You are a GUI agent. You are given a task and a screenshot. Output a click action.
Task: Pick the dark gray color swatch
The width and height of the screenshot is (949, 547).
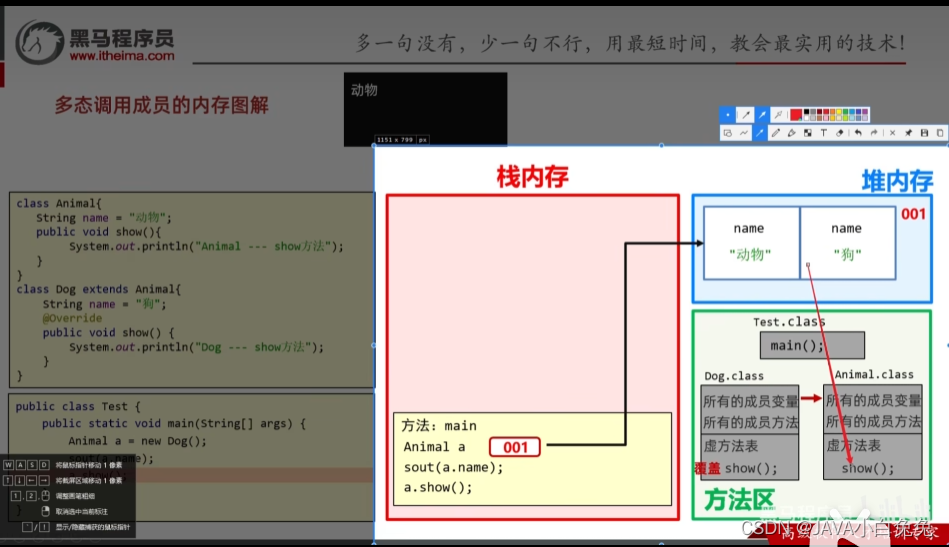coord(813,111)
